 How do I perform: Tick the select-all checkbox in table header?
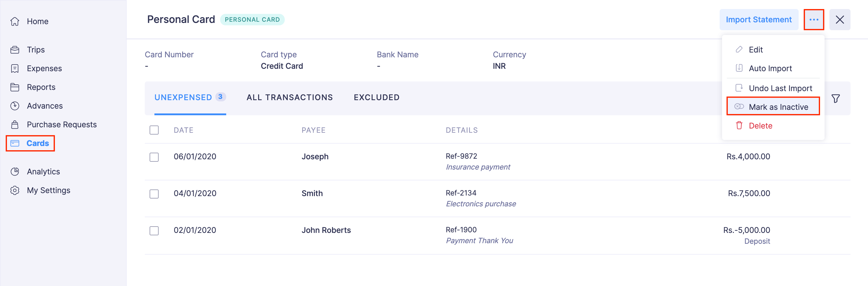click(x=154, y=130)
